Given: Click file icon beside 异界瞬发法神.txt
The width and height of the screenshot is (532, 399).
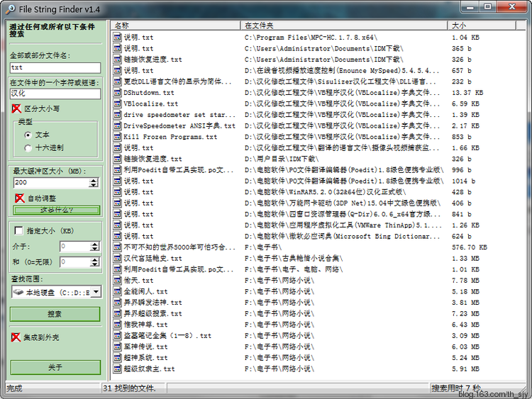Looking at the screenshot, I should tap(117, 303).
